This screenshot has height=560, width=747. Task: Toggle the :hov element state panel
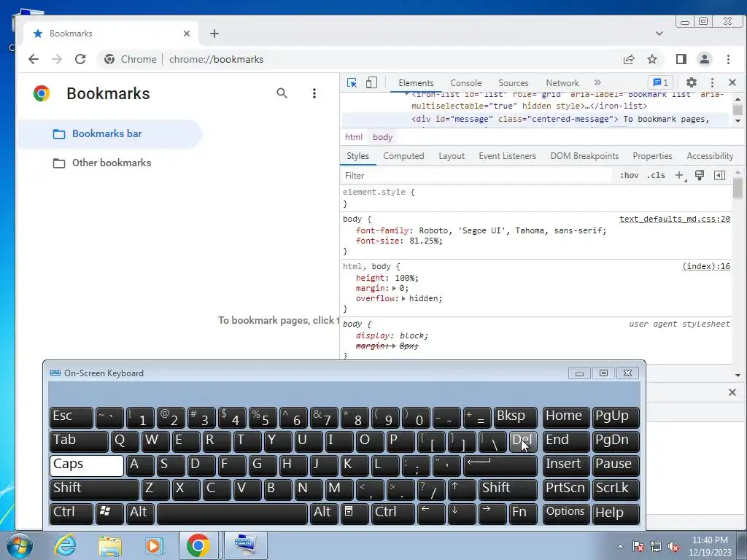tap(629, 175)
